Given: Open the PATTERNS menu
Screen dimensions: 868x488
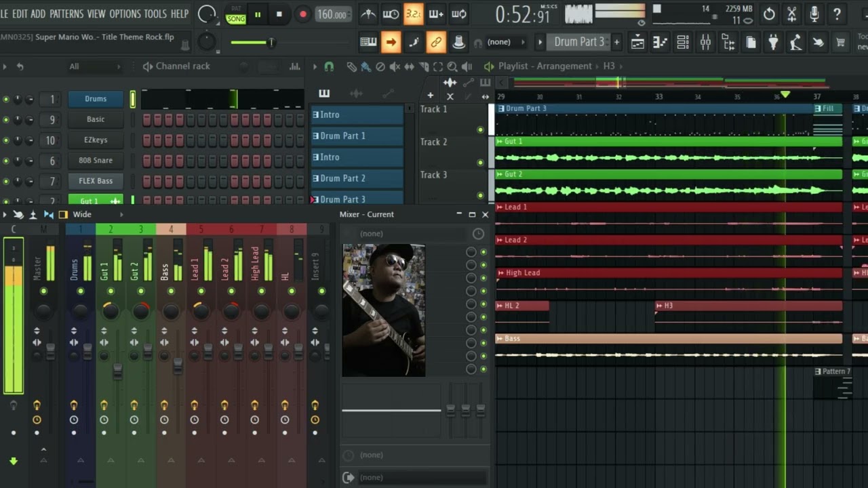Looking at the screenshot, I should (66, 14).
